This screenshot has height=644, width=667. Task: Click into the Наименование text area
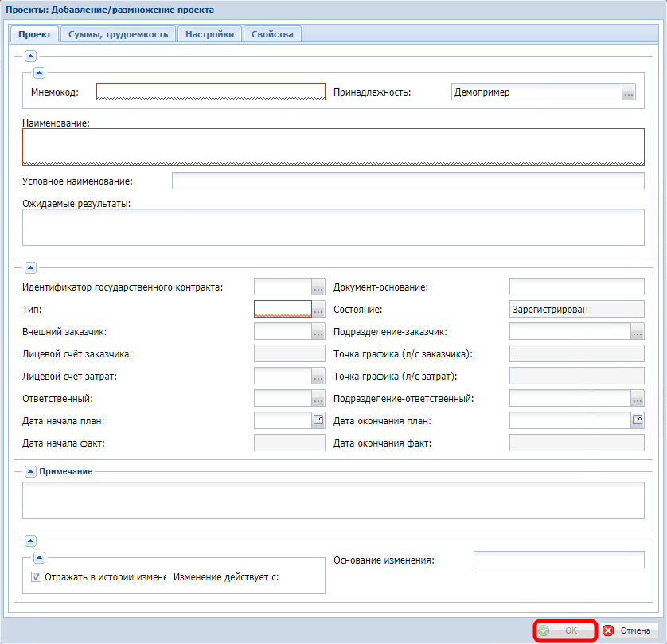(x=333, y=146)
